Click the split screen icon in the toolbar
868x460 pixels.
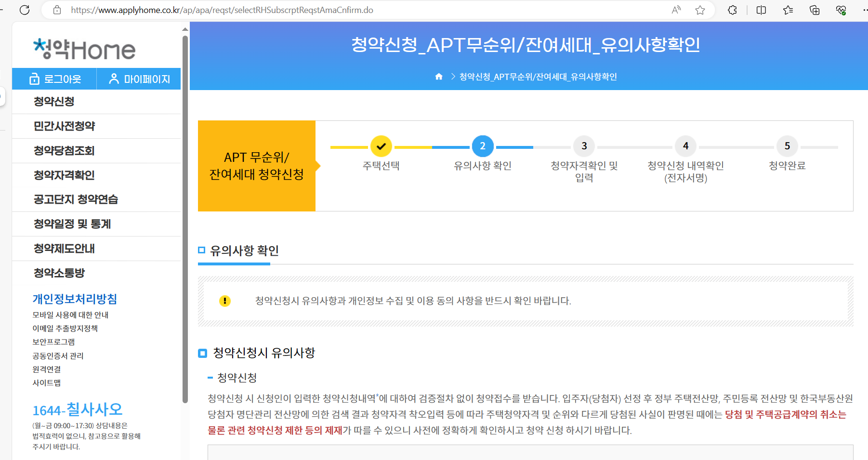click(x=761, y=10)
